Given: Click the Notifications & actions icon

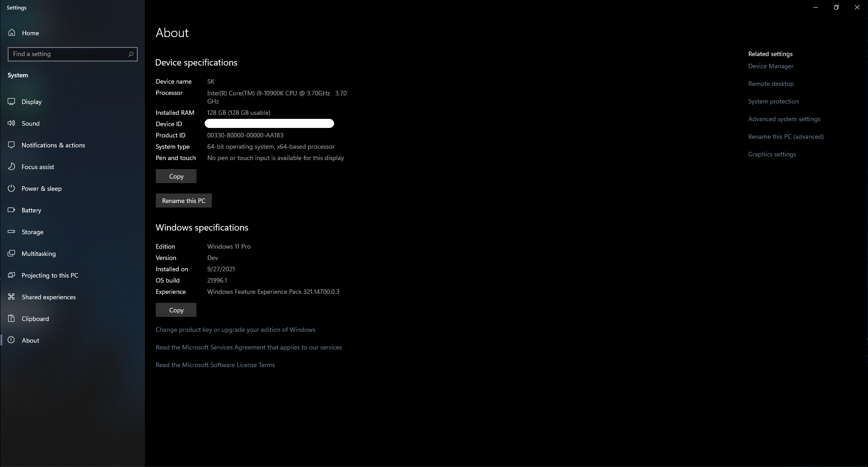Looking at the screenshot, I should click(12, 145).
